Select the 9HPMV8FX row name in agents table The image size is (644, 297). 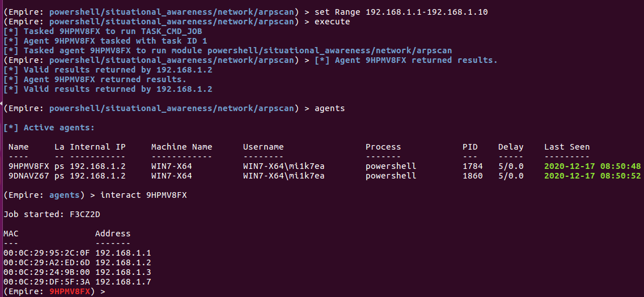click(x=29, y=166)
